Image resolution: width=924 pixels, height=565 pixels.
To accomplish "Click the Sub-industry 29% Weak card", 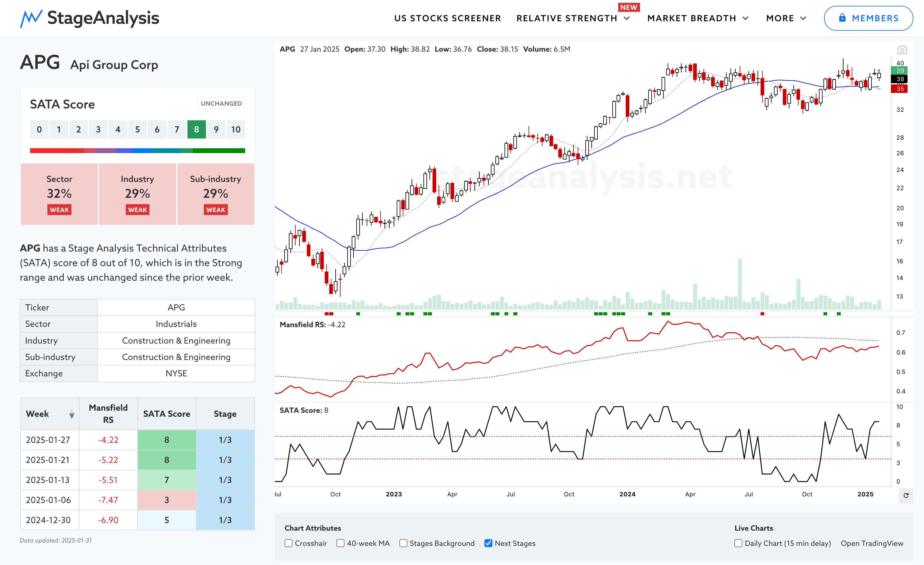I will [216, 194].
